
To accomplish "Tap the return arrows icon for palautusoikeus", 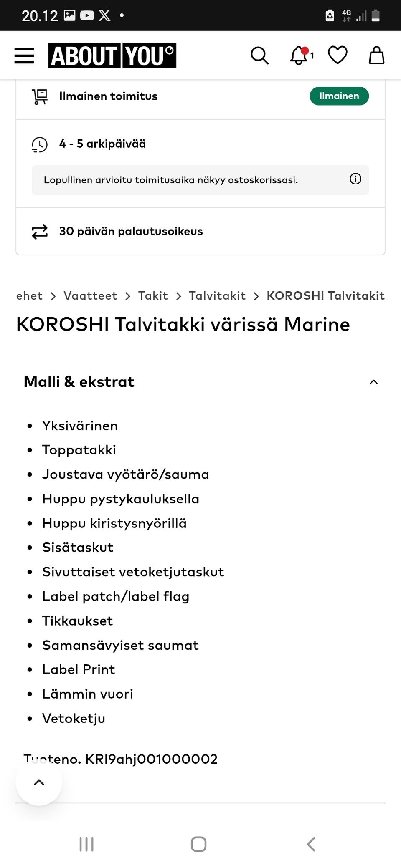I will [x=39, y=231].
